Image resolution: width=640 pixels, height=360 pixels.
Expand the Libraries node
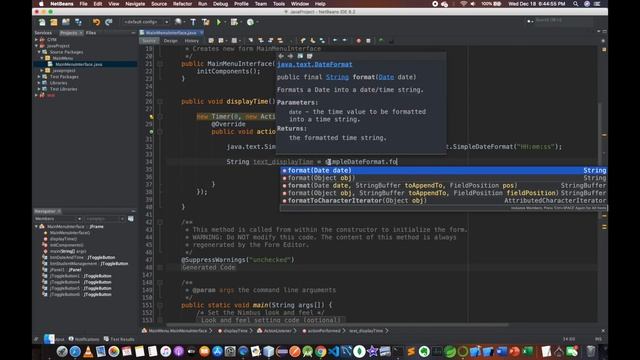pyautogui.click(x=39, y=82)
